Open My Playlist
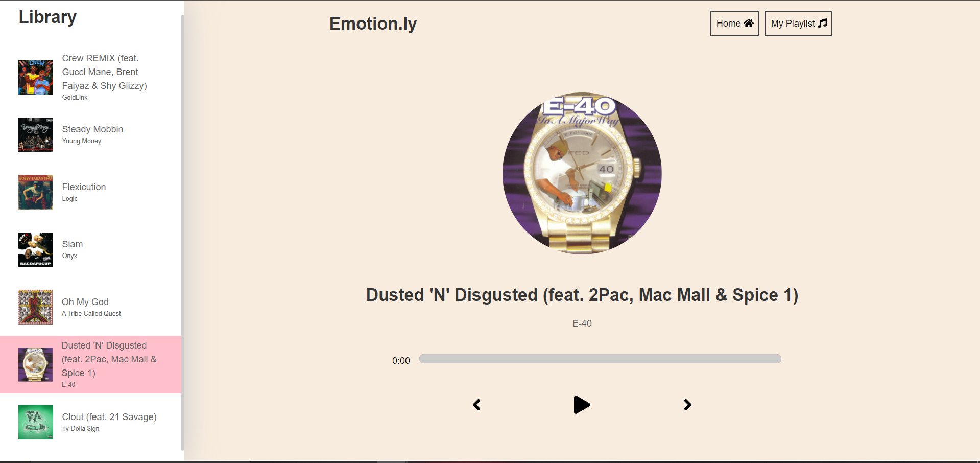980x463 pixels. pos(798,24)
